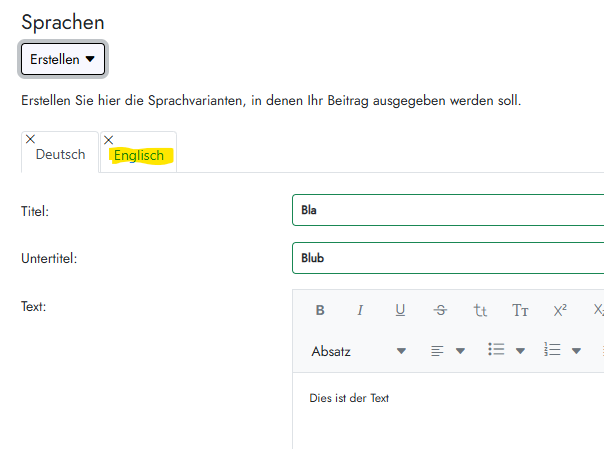
Task: Remove the Deutsch language variant
Action: 30,139
